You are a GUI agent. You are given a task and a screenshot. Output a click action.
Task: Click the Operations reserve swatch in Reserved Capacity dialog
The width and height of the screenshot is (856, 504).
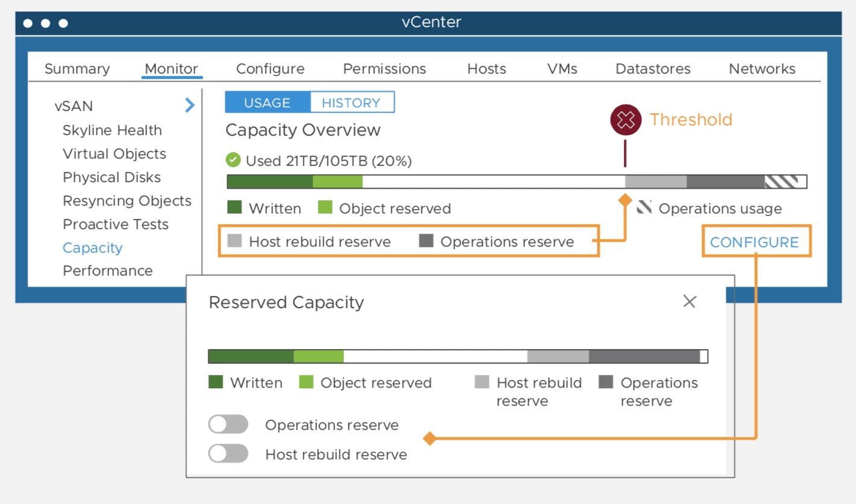[606, 382]
